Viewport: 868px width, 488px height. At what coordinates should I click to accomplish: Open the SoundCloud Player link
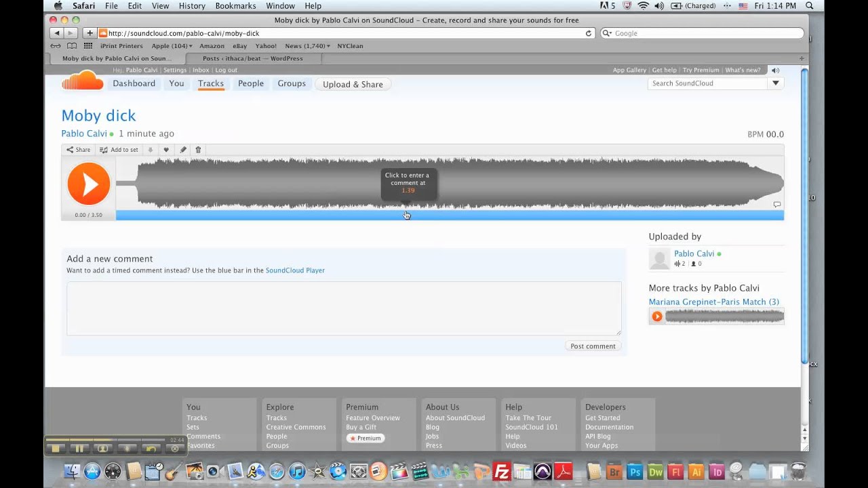[295, 270]
